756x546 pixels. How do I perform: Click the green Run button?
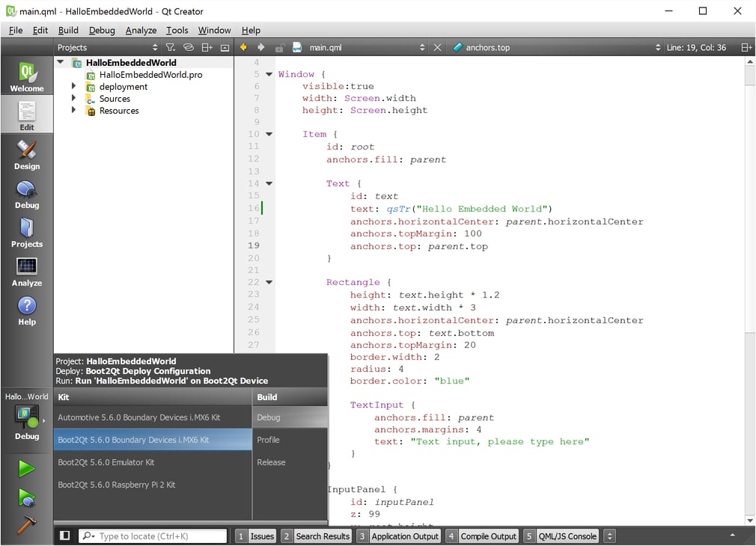coord(27,469)
